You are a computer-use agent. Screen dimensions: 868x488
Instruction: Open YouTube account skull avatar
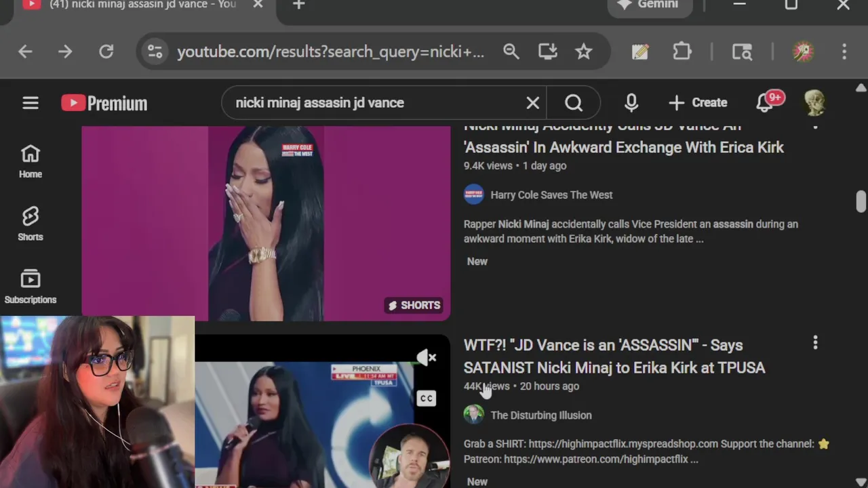pos(814,103)
